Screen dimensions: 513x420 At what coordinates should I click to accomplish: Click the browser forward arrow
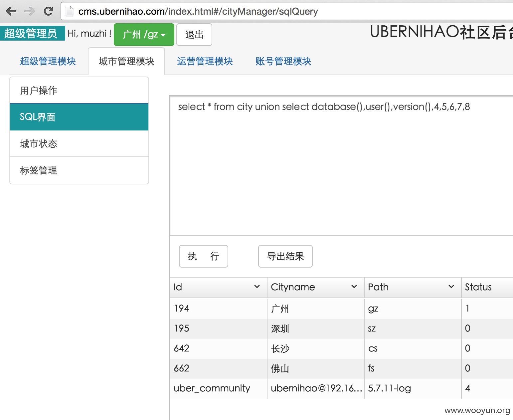tap(30, 11)
